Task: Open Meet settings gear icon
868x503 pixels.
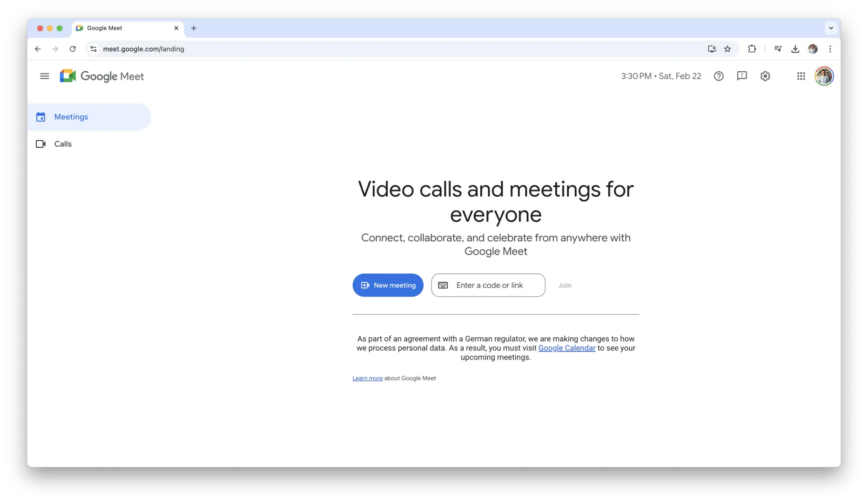Action: (x=765, y=76)
